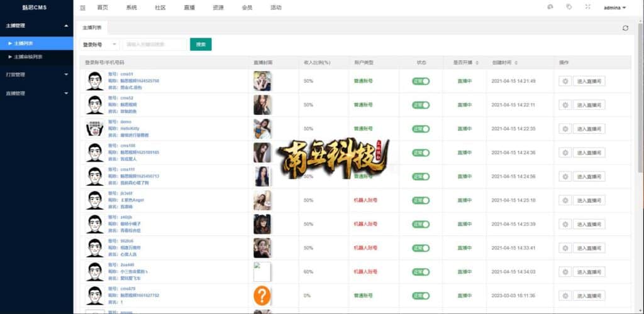
Task: Click the keyword search input field
Action: coord(155,44)
